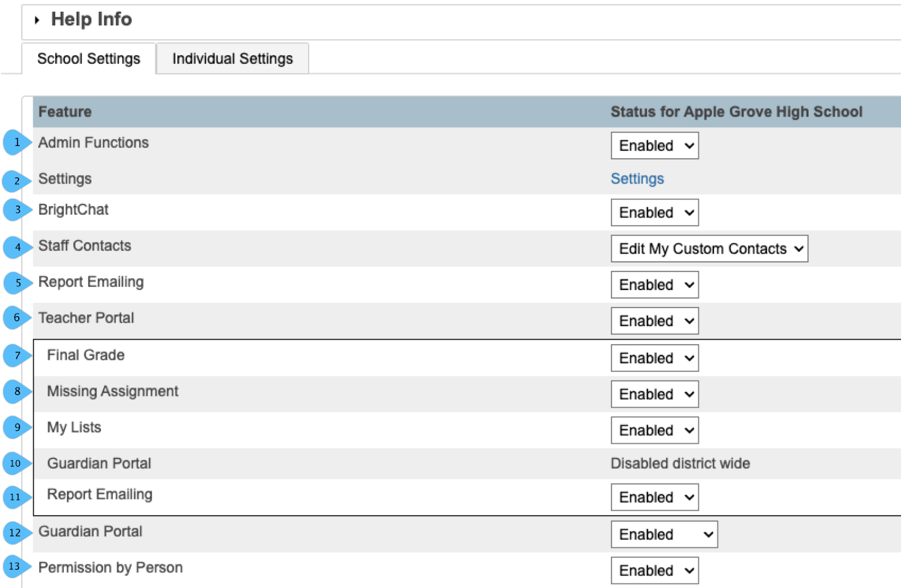Open the BrightChat status dropdown

(x=654, y=213)
